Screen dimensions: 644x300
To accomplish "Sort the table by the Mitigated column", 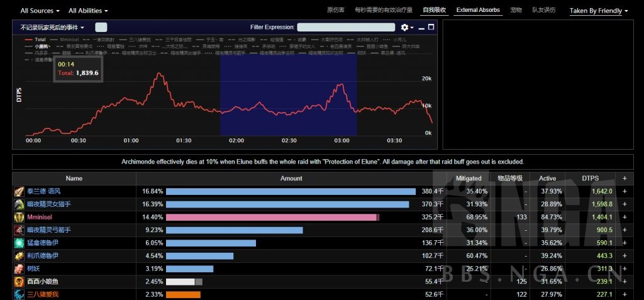I will [469, 179].
